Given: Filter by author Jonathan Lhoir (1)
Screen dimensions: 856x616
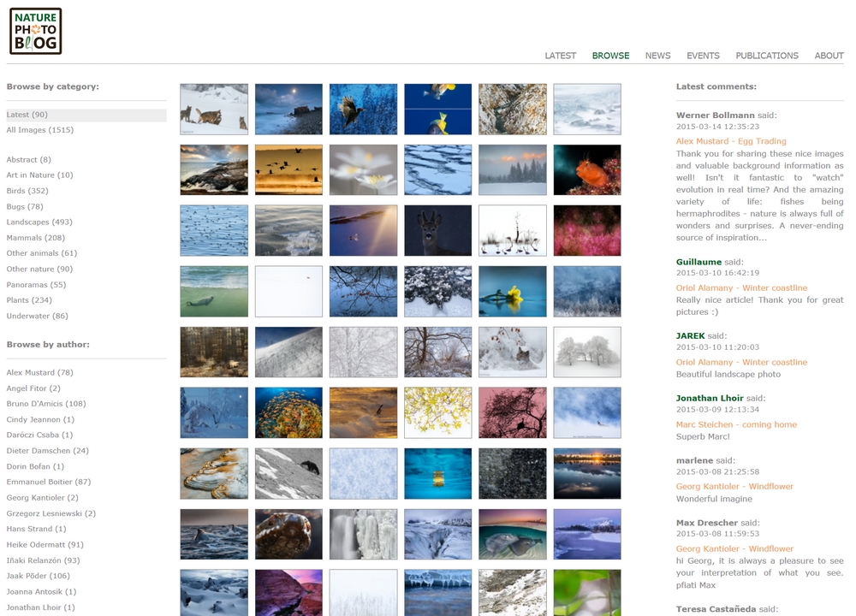Looking at the screenshot, I should pos(40,607).
